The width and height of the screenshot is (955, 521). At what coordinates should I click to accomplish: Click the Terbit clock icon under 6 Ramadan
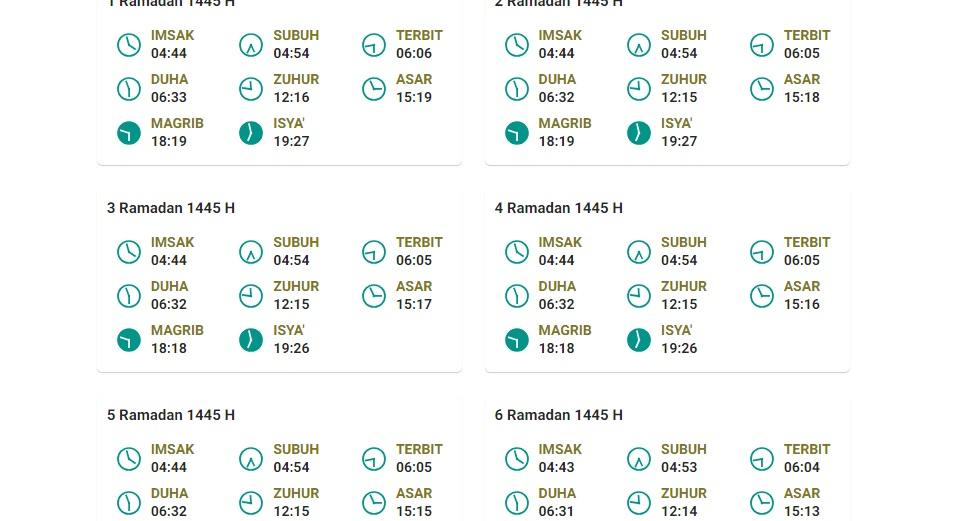click(762, 459)
